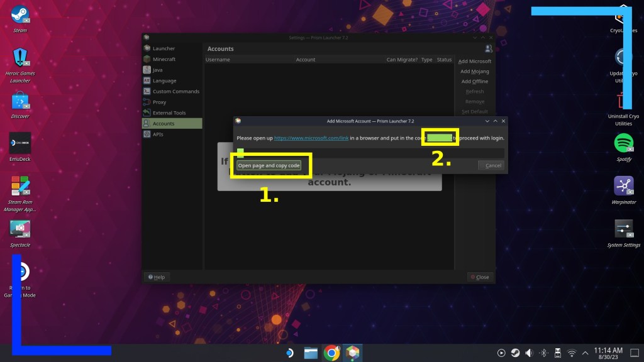Click Help button in Settings window
This screenshot has width=644, height=362.
(x=157, y=277)
